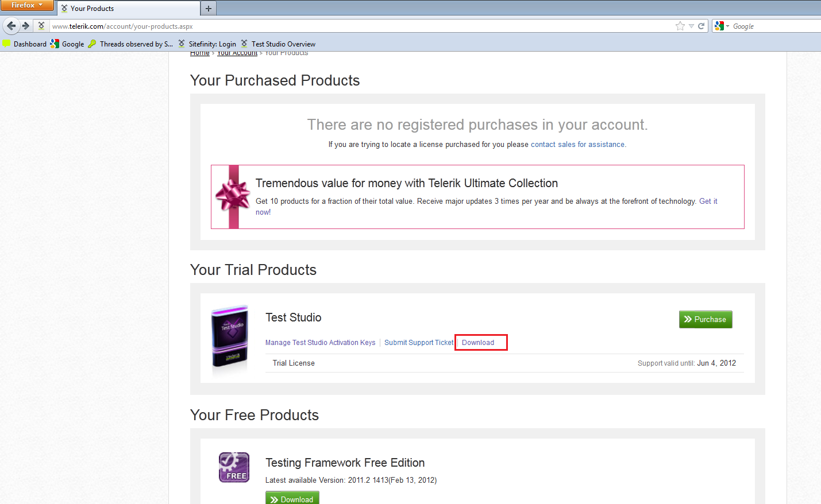Open Manage Test Studio Activation Keys link
This screenshot has width=821, height=504.
coord(320,343)
